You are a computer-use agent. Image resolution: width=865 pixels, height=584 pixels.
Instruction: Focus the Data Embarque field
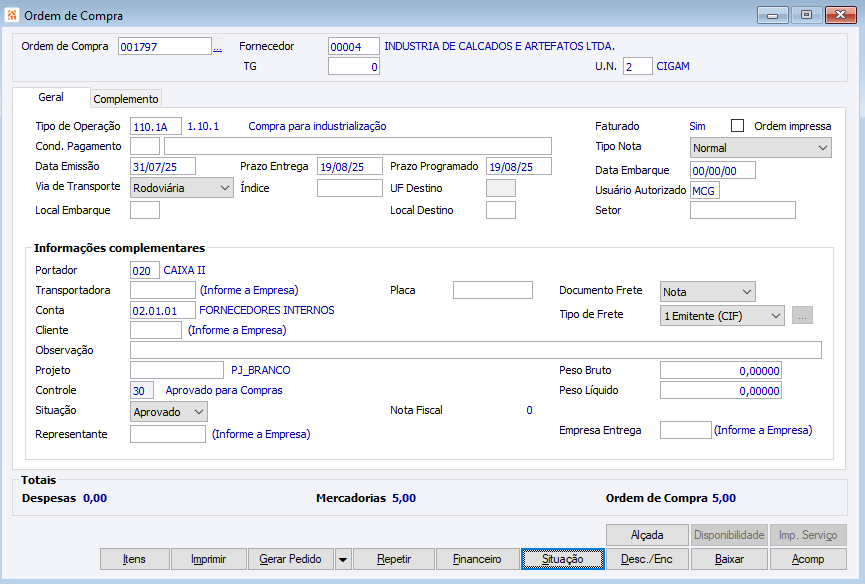pyautogui.click(x=723, y=170)
